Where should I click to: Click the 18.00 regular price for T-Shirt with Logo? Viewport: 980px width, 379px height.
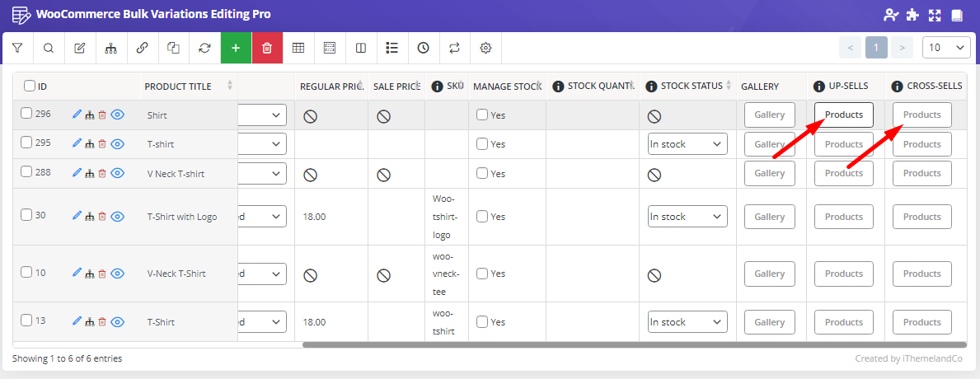click(x=314, y=218)
